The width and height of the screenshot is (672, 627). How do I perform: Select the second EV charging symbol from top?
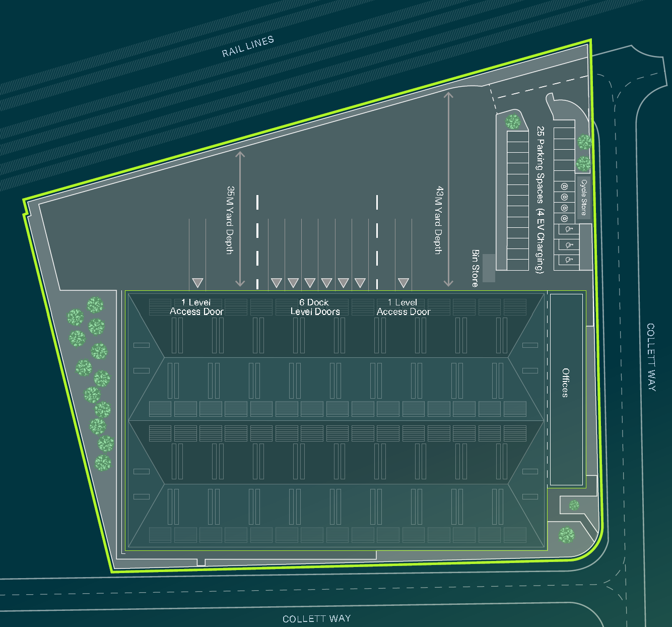pos(564,197)
